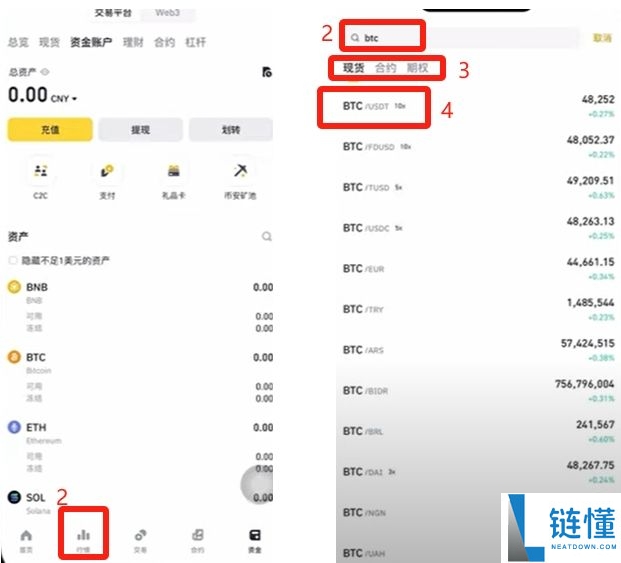Tap the 提现 withdraw button

click(x=141, y=129)
